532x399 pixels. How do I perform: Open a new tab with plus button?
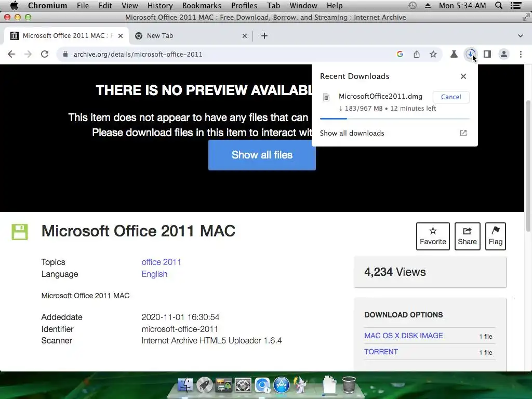tap(264, 36)
